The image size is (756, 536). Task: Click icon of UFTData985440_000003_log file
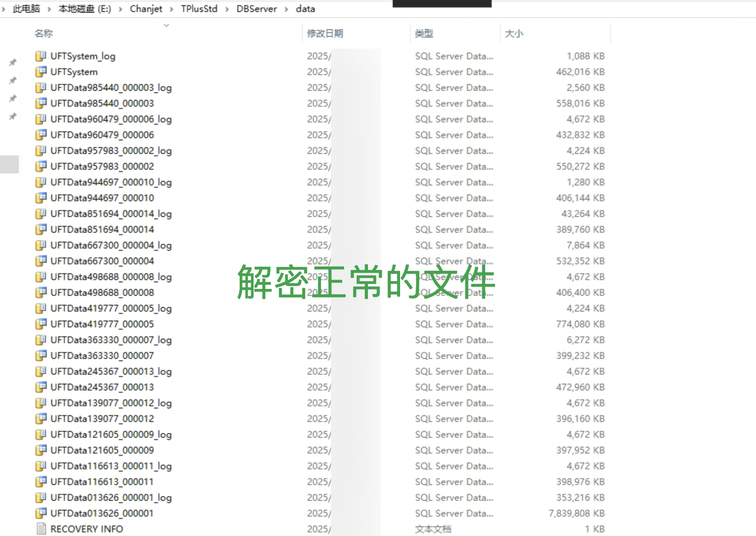click(41, 88)
